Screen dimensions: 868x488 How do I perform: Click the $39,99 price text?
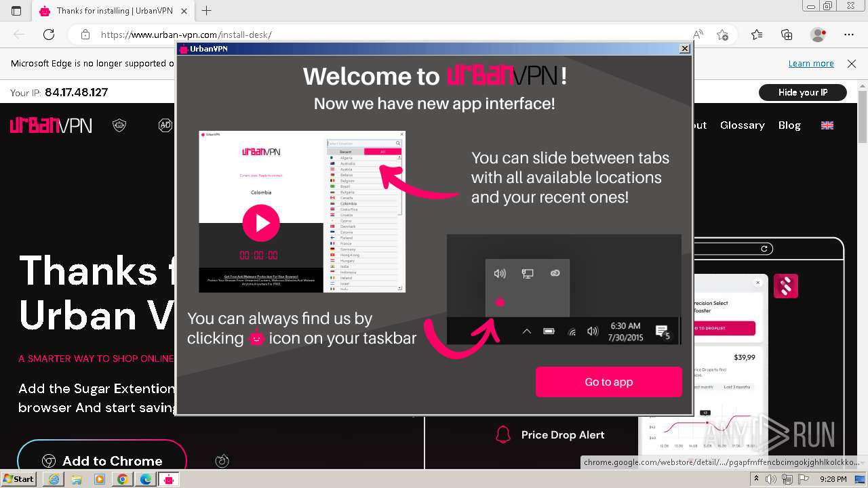click(x=745, y=357)
